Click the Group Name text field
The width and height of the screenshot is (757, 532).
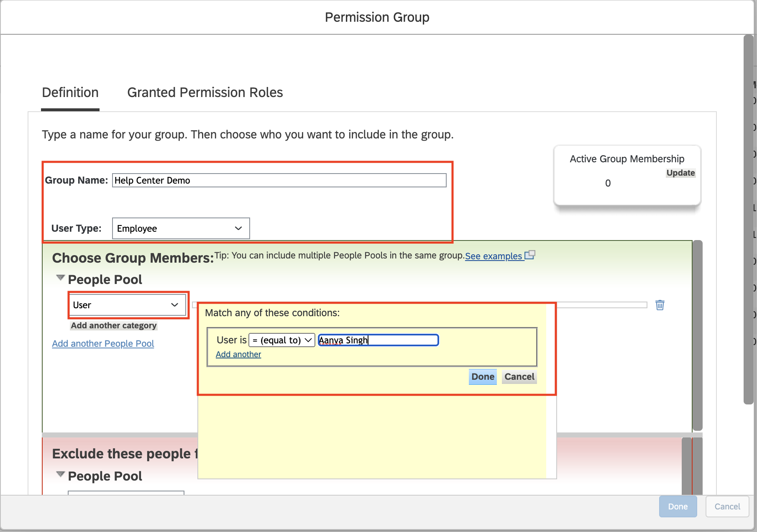click(279, 180)
